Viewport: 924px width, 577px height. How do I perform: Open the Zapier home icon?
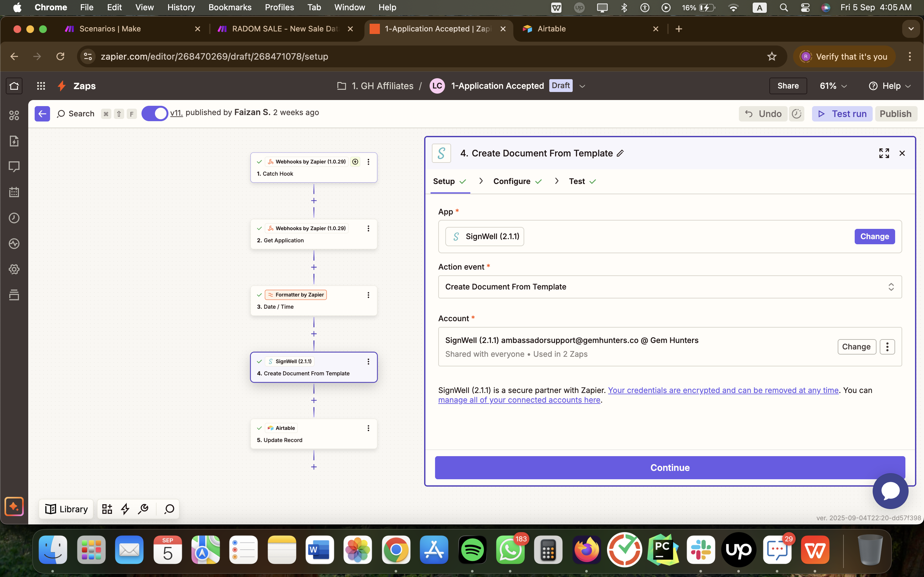[x=14, y=86]
